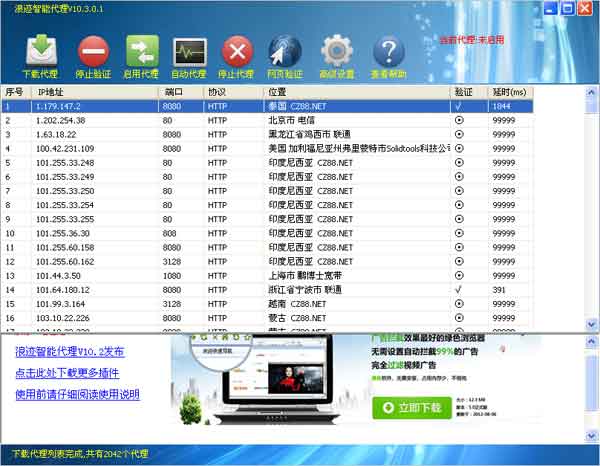Viewport: 600px width, 466px height.
Task: Sort list by 位置 column header
Action: [x=278, y=91]
